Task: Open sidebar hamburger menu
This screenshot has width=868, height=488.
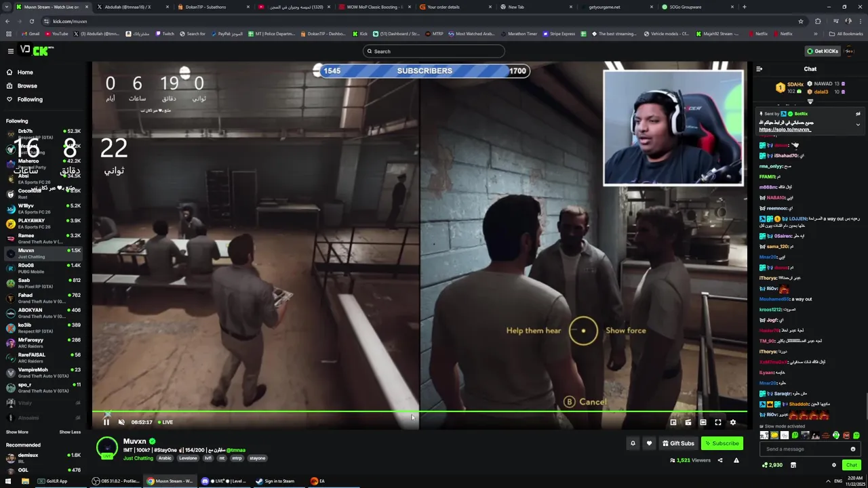Action: click(10, 51)
